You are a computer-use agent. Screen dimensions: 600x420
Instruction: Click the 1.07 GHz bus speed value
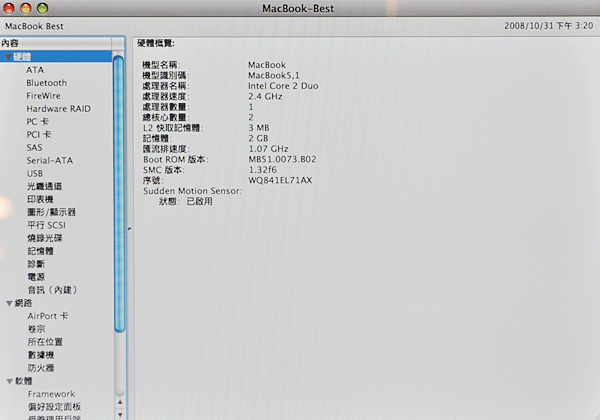tap(269, 149)
